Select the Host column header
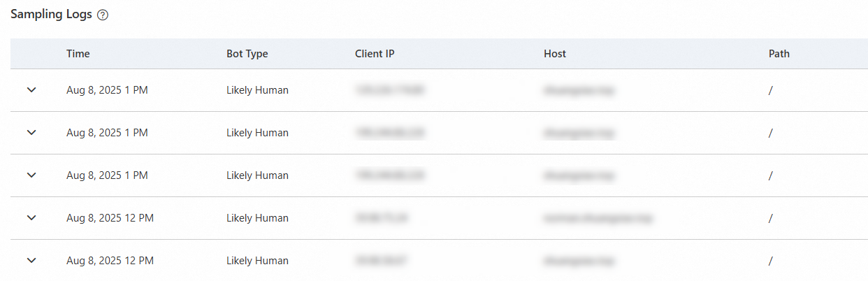The height and width of the screenshot is (281, 868). (x=555, y=54)
